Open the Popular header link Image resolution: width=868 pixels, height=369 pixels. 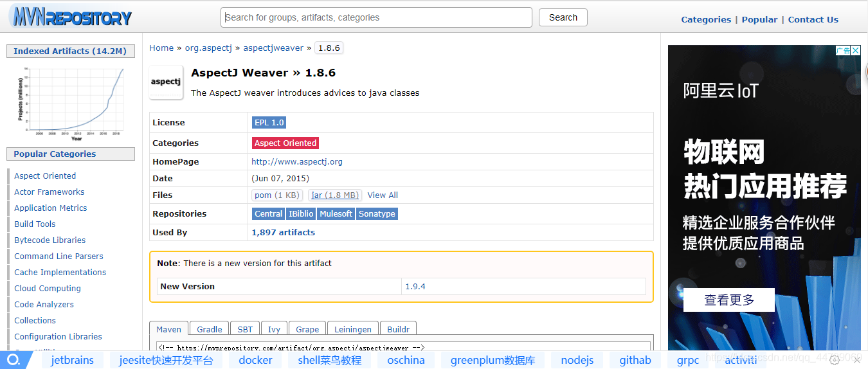point(759,19)
